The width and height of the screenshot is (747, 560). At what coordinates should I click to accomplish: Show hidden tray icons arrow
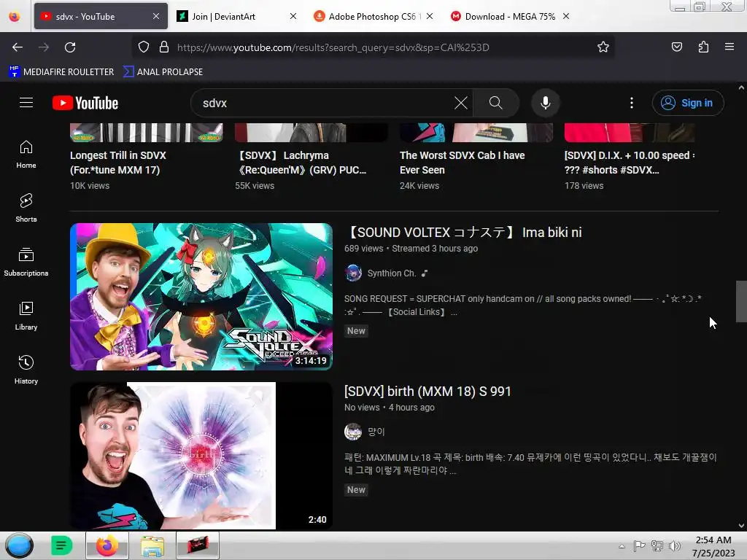(x=622, y=546)
